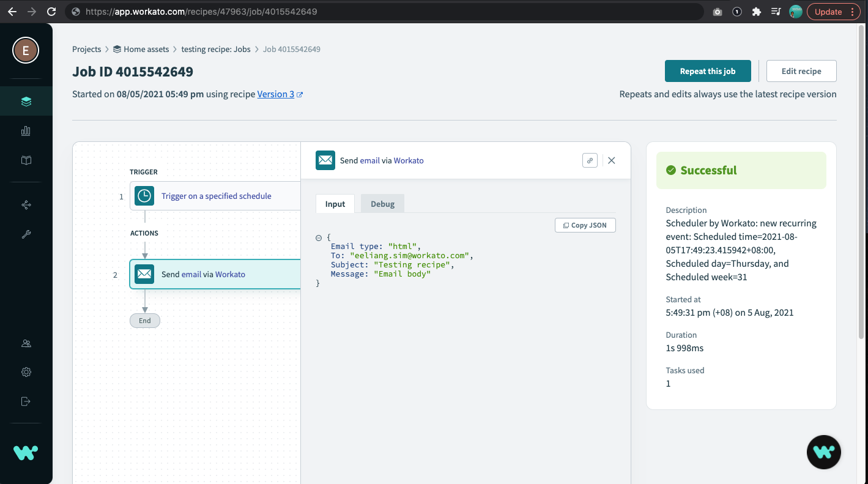
Task: Click the Workato logo at sidebar bottom
Action: pos(26,453)
